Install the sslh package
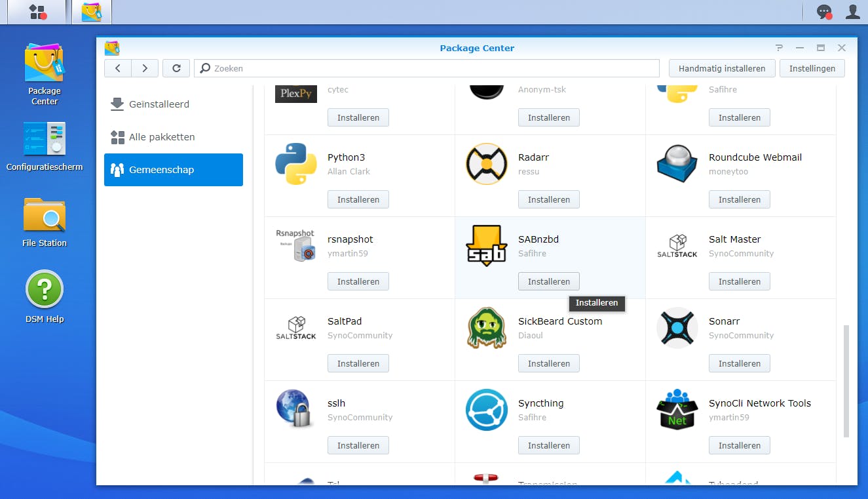The image size is (868, 499). (x=358, y=445)
